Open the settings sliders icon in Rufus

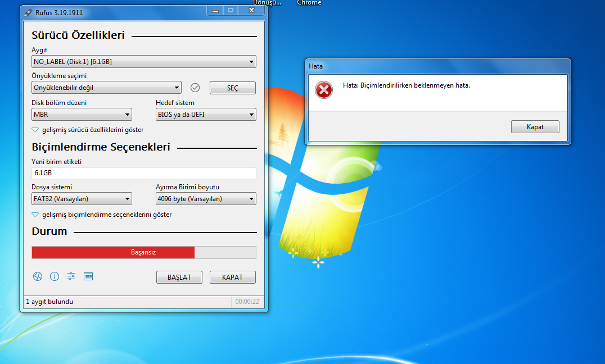pos(71,276)
